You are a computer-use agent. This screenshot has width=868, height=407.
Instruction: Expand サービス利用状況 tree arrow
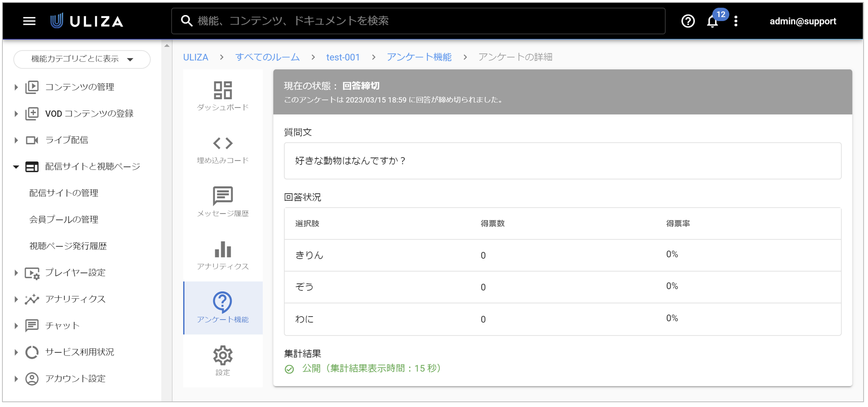16,352
